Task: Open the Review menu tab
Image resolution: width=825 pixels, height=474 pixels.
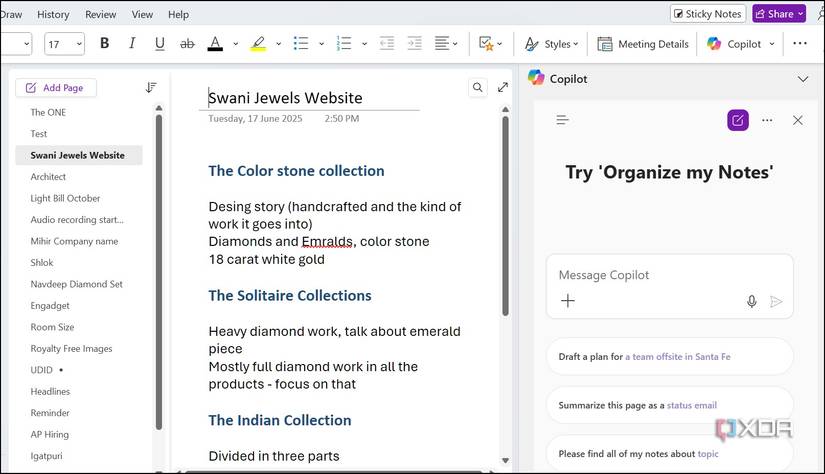Action: (x=100, y=15)
